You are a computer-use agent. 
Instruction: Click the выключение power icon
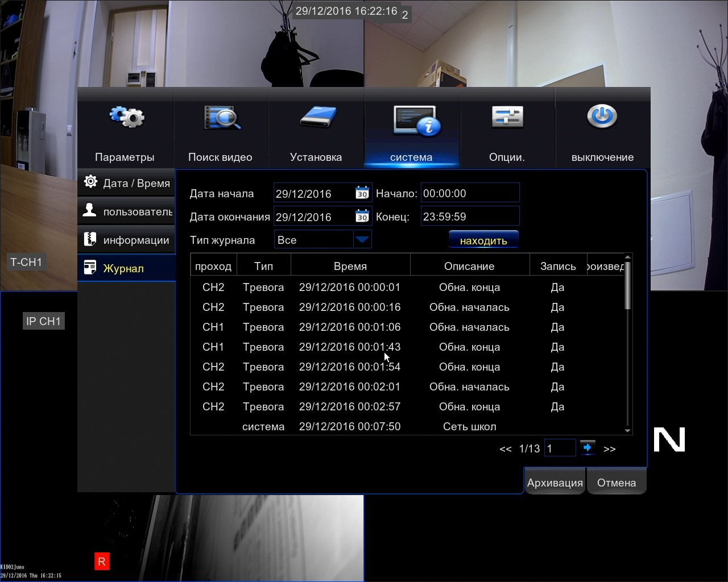(602, 117)
